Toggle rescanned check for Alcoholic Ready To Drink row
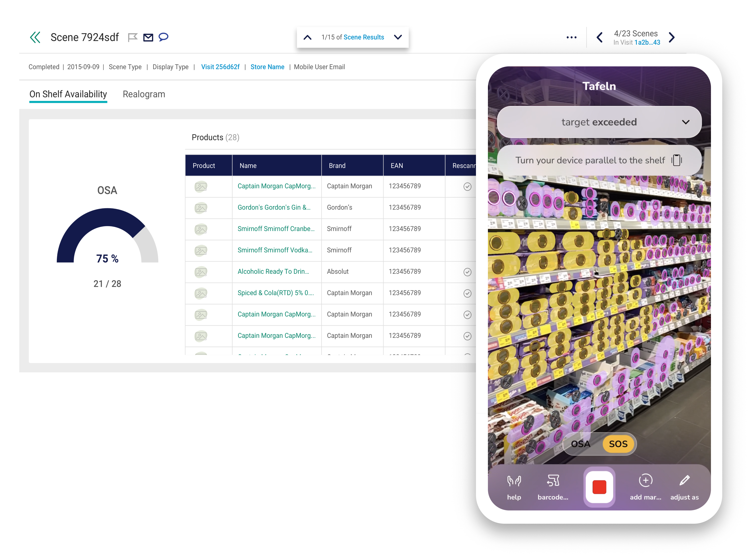The image size is (753, 560). pos(467,272)
